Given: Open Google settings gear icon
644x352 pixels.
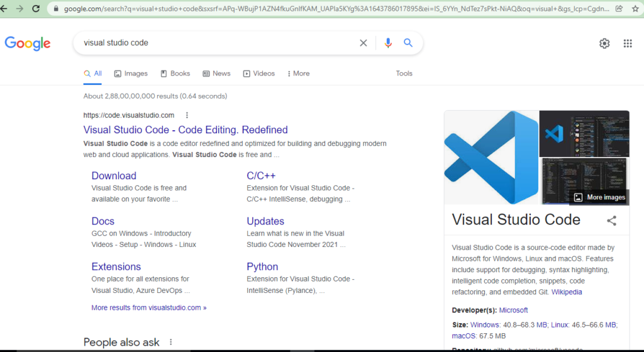Looking at the screenshot, I should pos(604,43).
